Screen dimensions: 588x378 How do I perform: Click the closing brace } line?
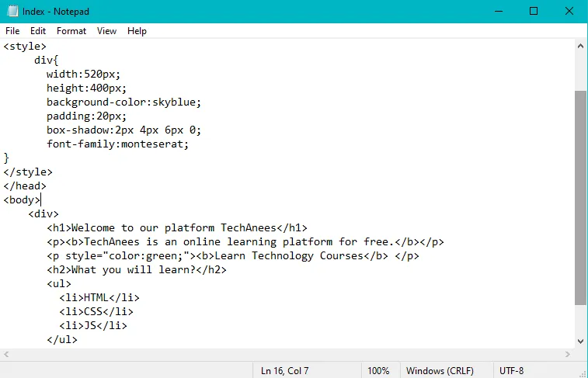[x=6, y=158]
